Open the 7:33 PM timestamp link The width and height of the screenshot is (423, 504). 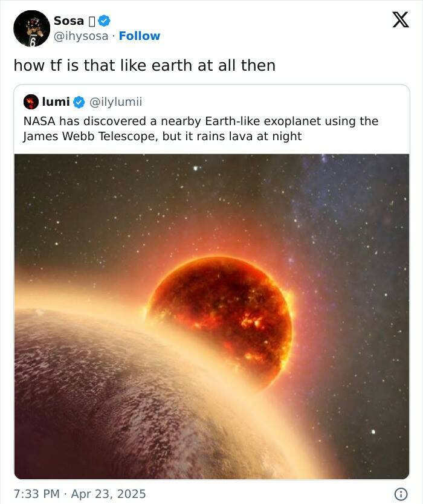(x=36, y=494)
